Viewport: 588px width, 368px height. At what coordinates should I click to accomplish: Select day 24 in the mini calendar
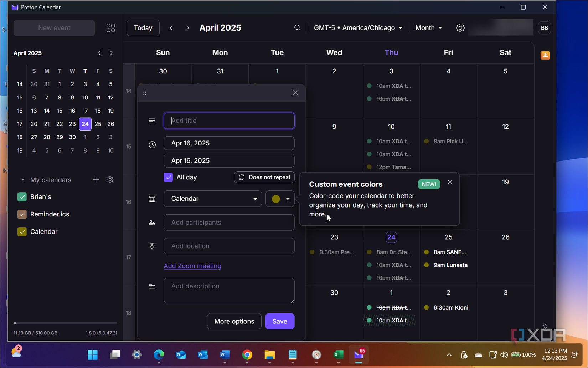(85, 124)
